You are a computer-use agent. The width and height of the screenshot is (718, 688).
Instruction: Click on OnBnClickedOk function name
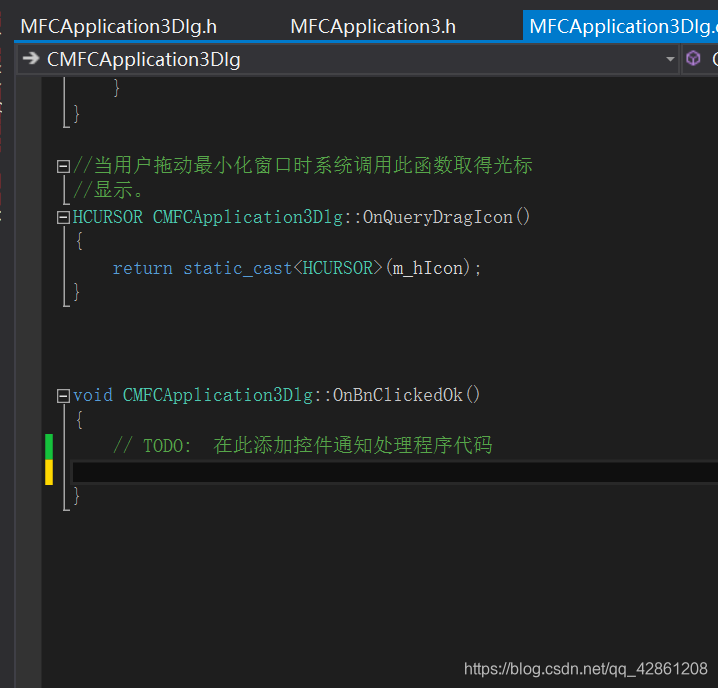[397, 395]
